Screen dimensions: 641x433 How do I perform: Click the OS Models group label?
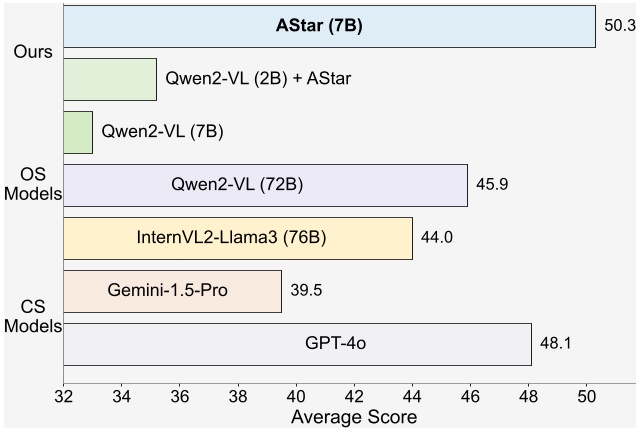point(34,184)
